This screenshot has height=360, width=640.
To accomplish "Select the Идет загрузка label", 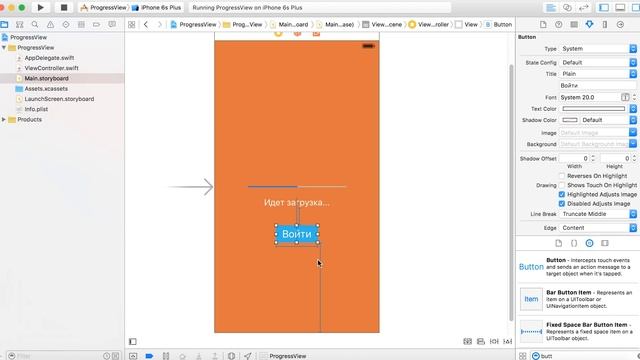I will (x=297, y=202).
